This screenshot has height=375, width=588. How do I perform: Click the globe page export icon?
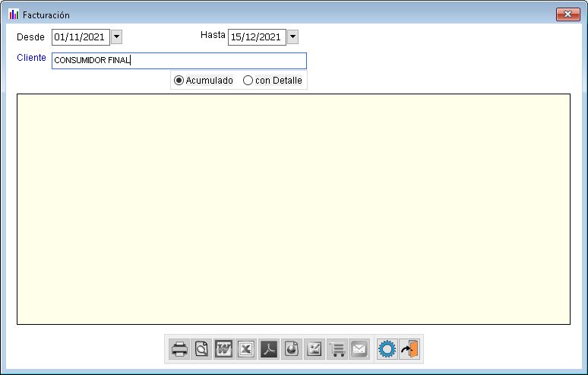[292, 349]
